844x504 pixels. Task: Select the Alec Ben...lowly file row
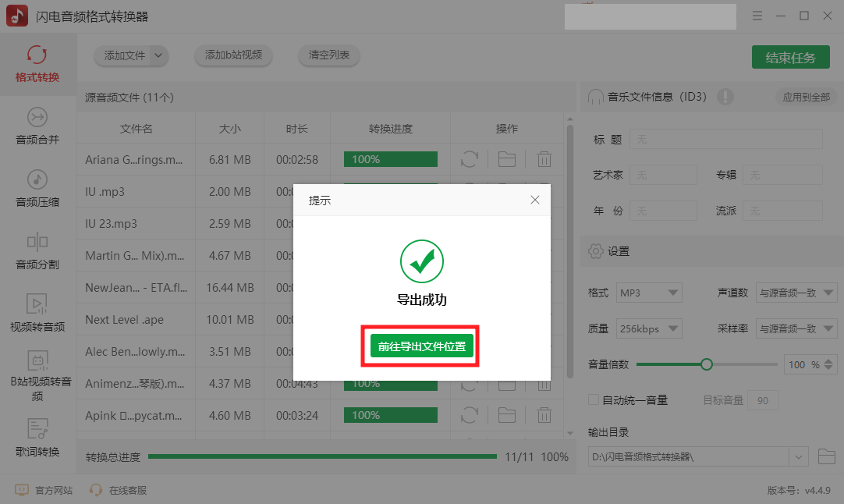pos(185,352)
